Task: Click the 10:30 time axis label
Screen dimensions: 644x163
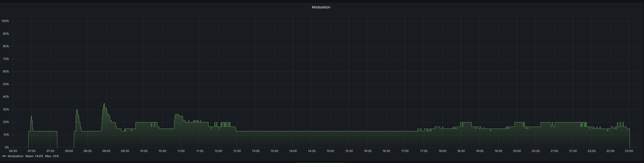Action: click(x=162, y=151)
